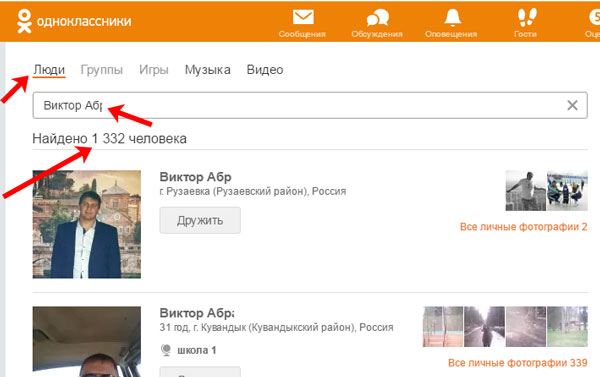The height and width of the screenshot is (377, 600).
Task: Switch to the Группы tab
Action: [102, 70]
